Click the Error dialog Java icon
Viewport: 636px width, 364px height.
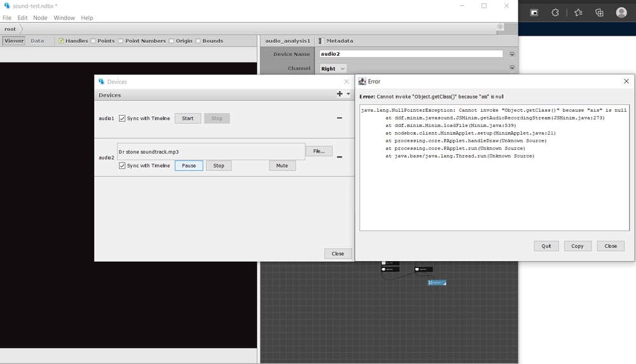(x=363, y=81)
